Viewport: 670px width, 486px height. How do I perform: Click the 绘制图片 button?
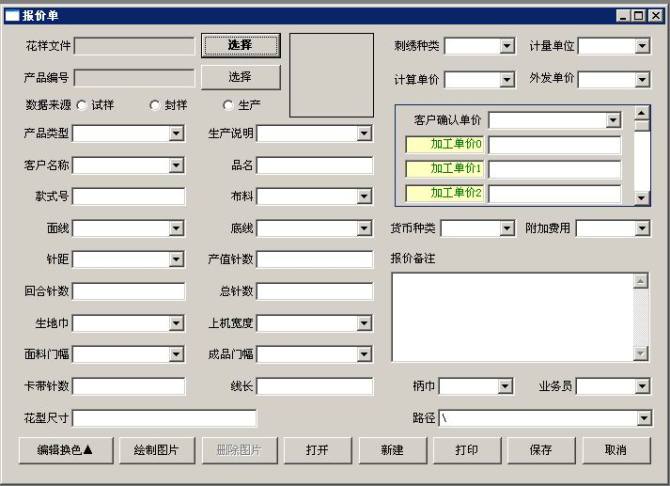click(x=156, y=450)
